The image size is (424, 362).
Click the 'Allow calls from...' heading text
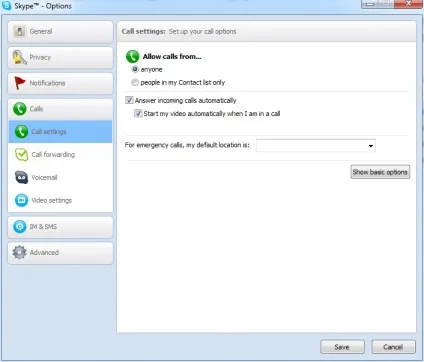point(172,57)
